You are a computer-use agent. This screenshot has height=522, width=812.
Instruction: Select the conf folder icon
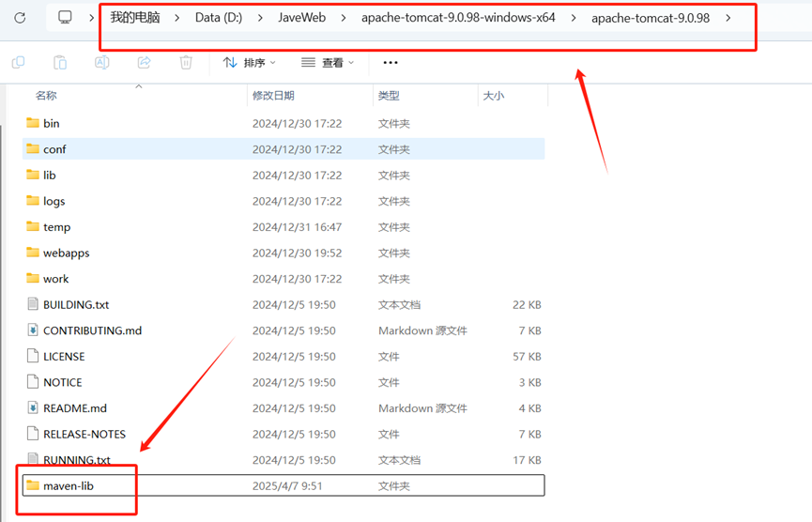[x=33, y=148]
